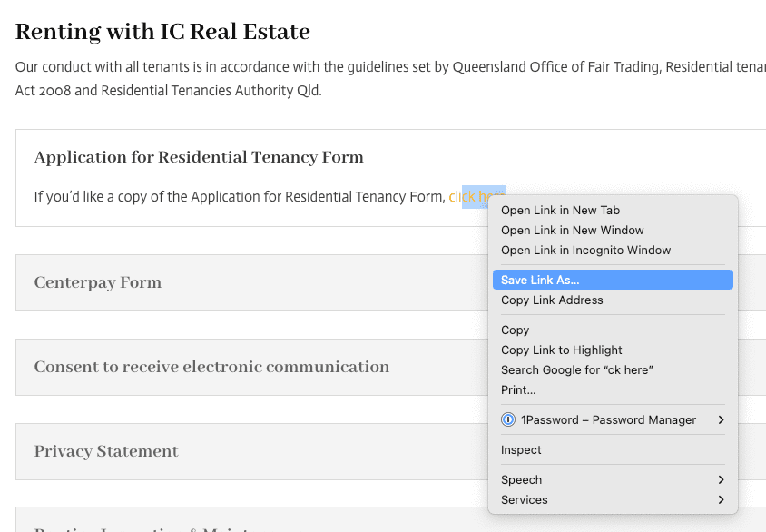Image resolution: width=766 pixels, height=532 pixels.
Task: Open Link in New Tab
Action: click(560, 211)
